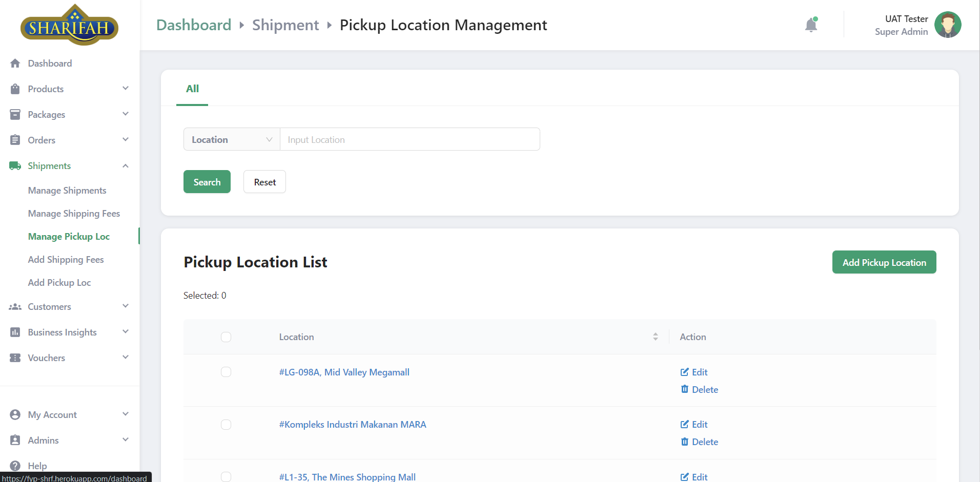The image size is (980, 482).
Task: Click the notification bell icon
Action: 811,25
